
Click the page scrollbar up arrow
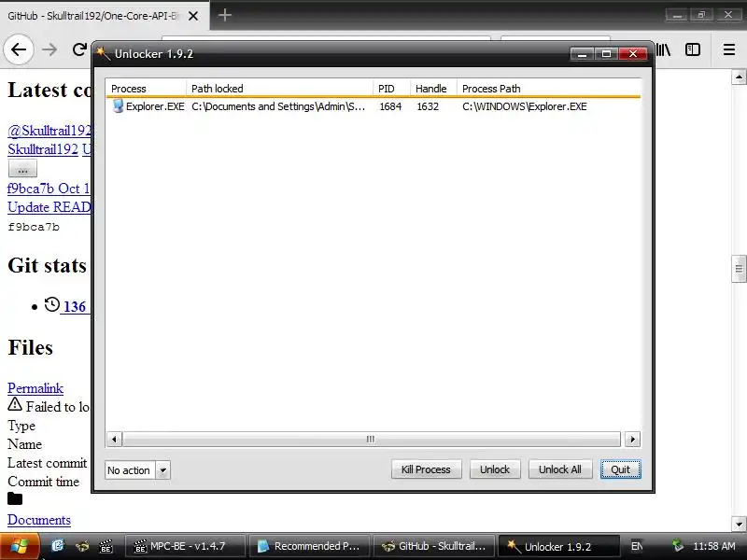pos(739,77)
